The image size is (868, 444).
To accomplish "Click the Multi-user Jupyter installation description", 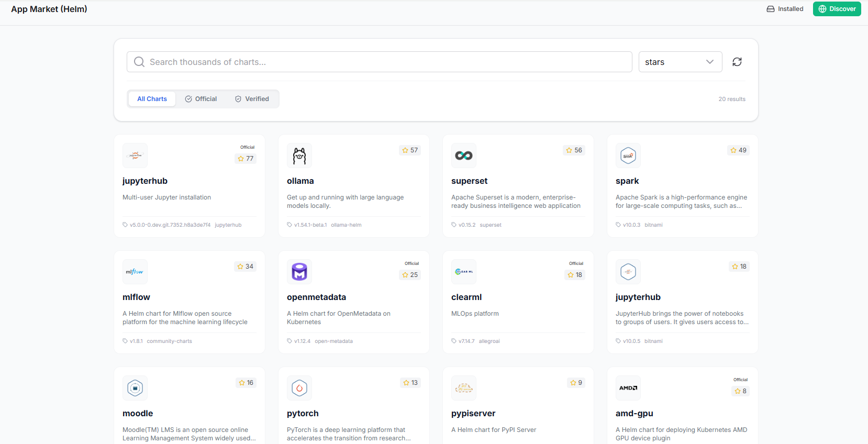I will click(166, 197).
